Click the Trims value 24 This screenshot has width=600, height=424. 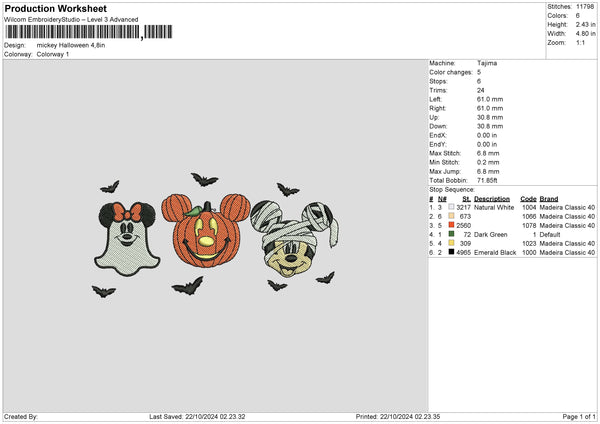481,90
